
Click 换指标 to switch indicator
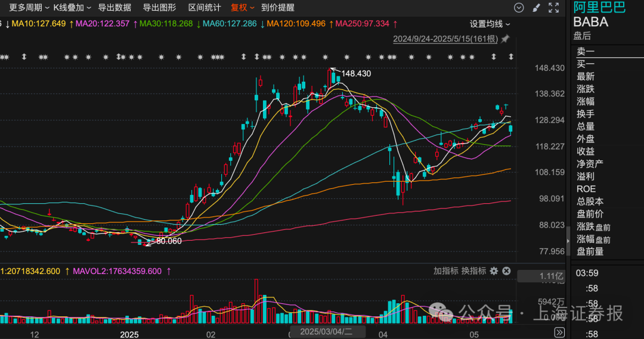473,271
